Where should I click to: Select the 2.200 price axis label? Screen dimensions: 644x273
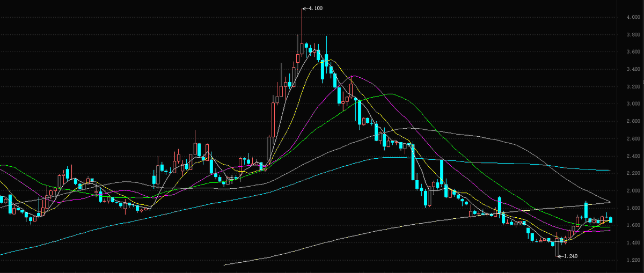633,174
